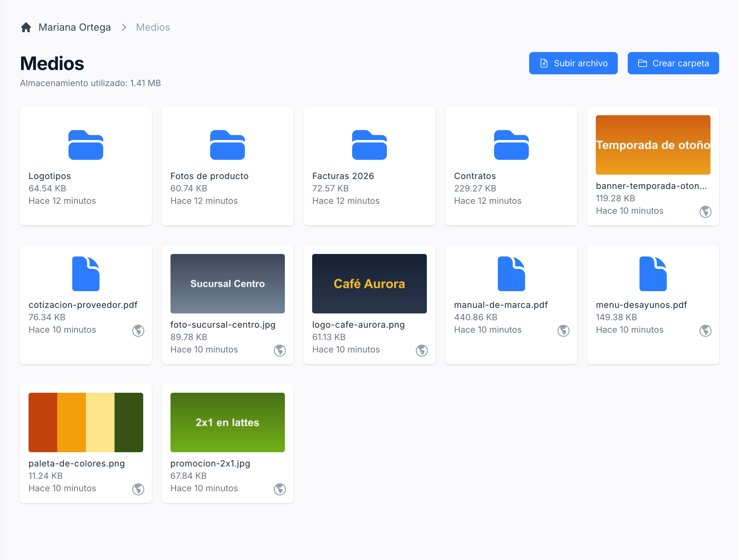This screenshot has height=560, width=739.
Task: Click the menu-desayunos.pdf file icon
Action: pyautogui.click(x=653, y=274)
